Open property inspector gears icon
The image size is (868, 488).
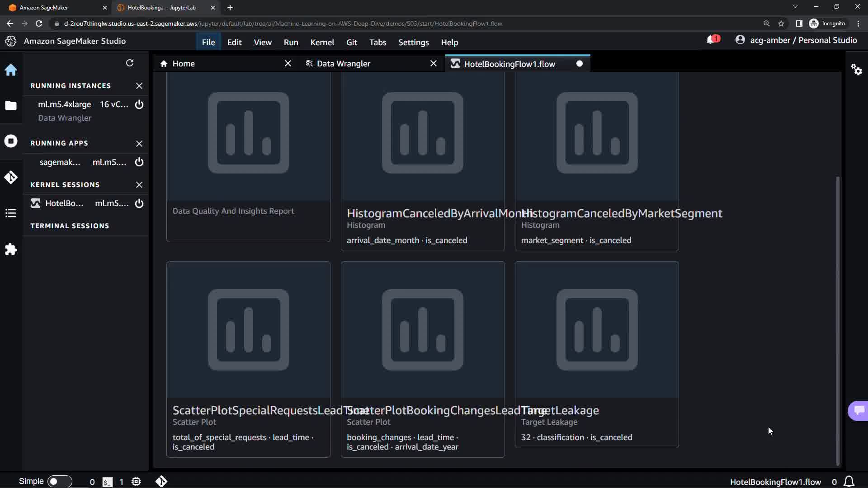856,70
